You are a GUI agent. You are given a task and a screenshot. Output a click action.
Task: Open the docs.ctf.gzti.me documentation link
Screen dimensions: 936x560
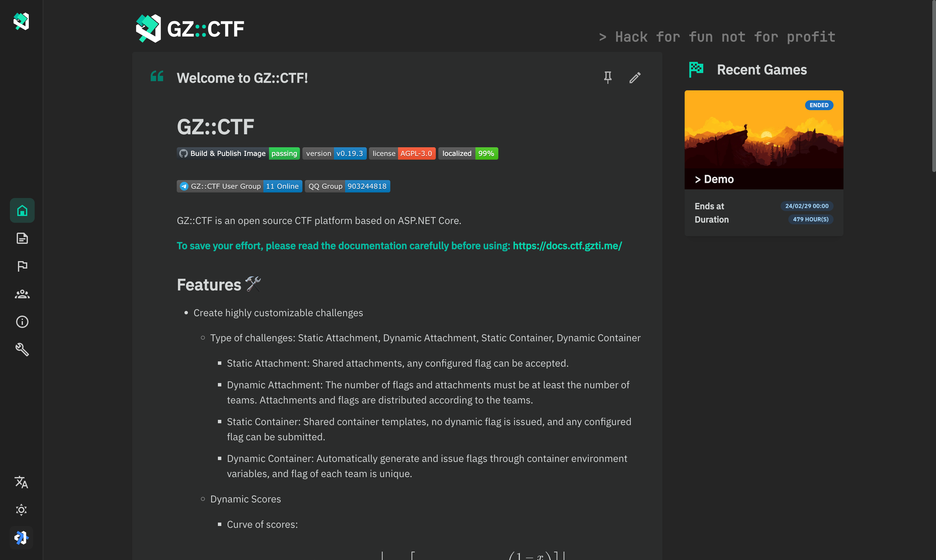tap(567, 246)
